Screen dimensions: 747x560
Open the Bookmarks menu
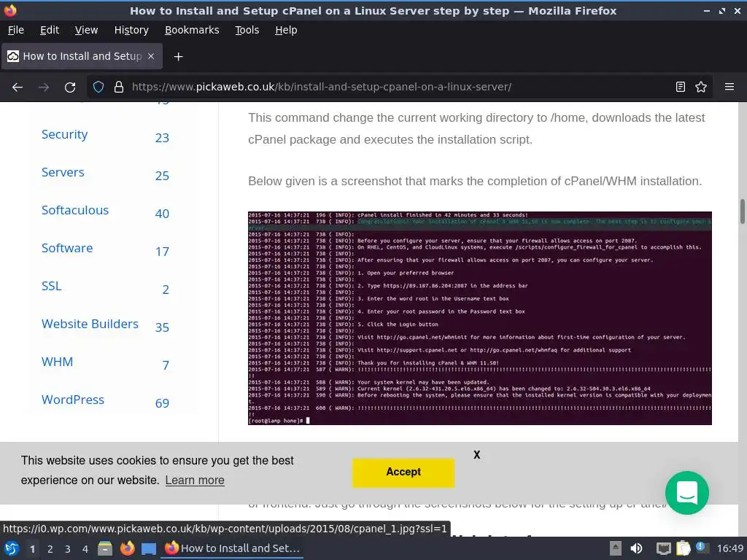192,30
